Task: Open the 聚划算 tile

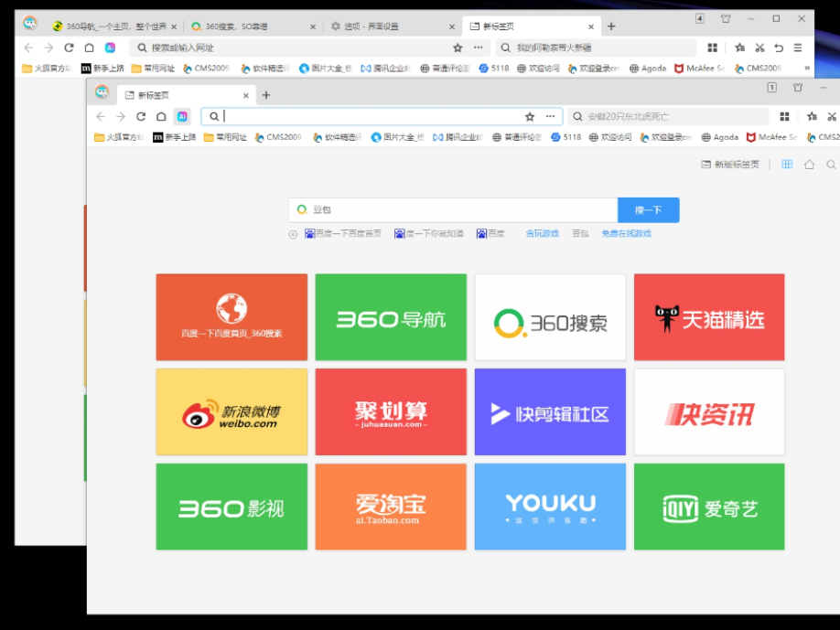Action: pyautogui.click(x=391, y=411)
